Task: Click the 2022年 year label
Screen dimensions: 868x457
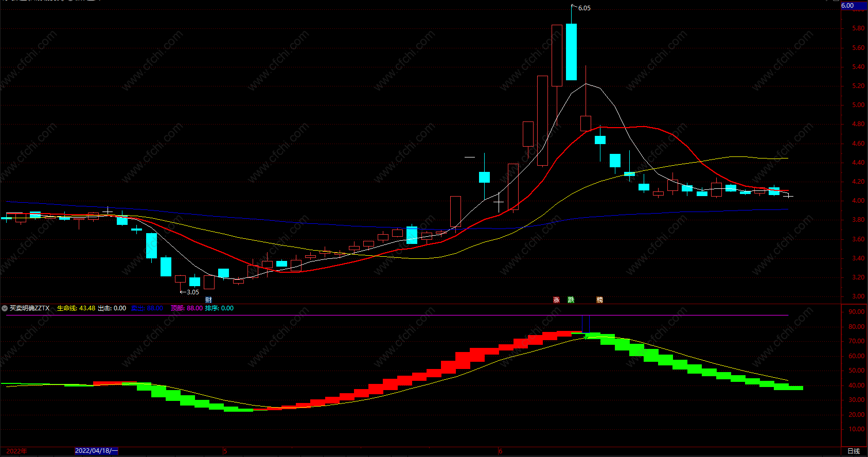Action: point(16,451)
